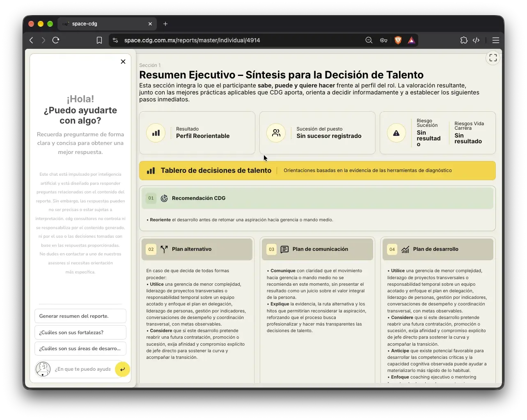Click the Sucesión del puesto people icon
This screenshot has width=527, height=420.
pyautogui.click(x=276, y=133)
